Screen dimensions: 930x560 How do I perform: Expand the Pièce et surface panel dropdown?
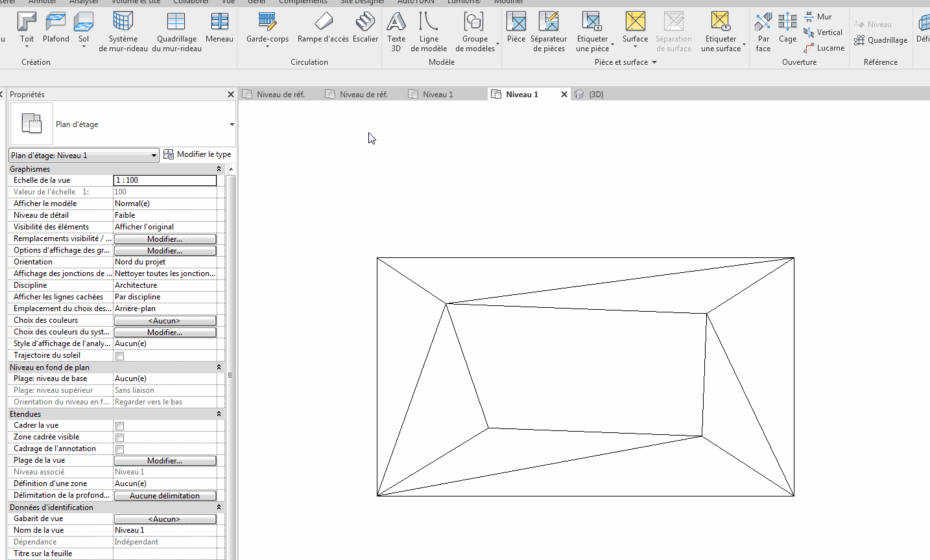(x=654, y=62)
